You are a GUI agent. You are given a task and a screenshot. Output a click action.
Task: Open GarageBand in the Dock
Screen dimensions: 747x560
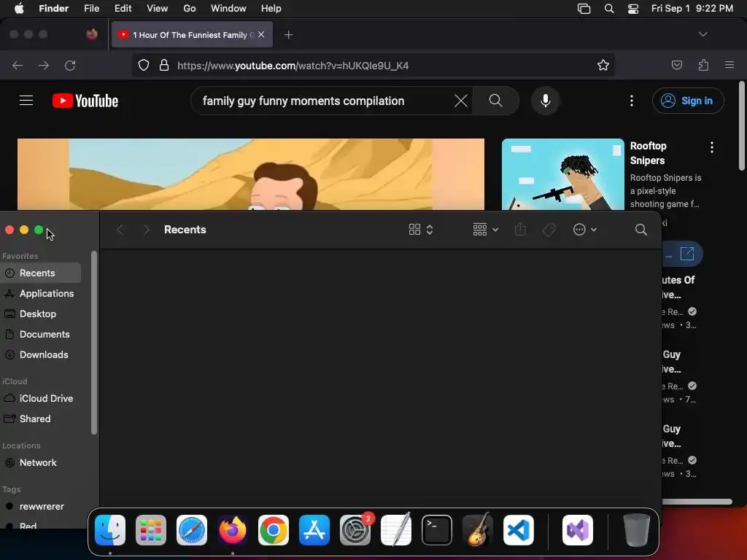[478, 530]
